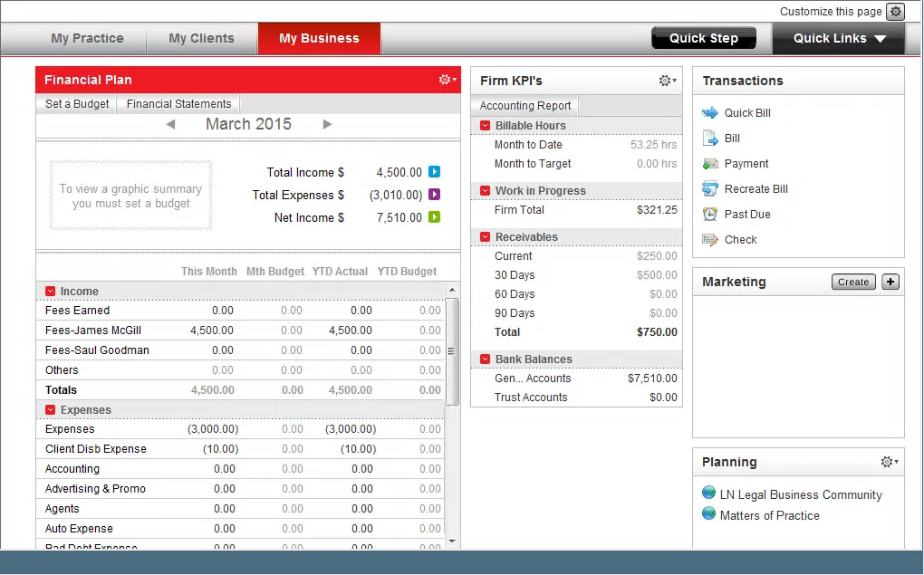Click the Recreate Bill icon
This screenshot has width=924, height=575.
click(710, 189)
